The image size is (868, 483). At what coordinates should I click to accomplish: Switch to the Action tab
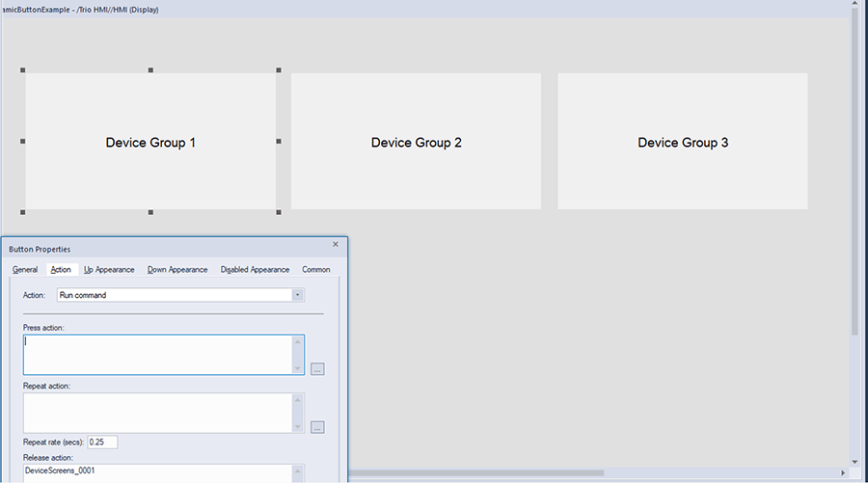[61, 269]
